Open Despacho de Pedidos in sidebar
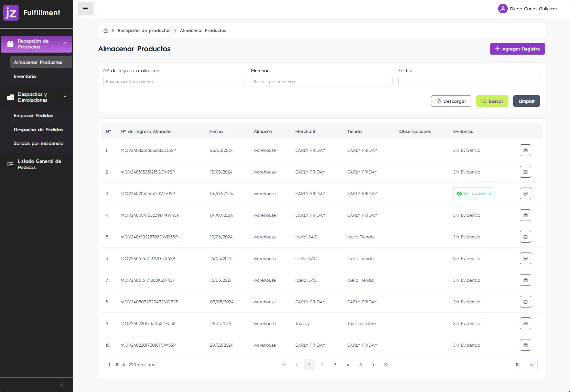570x392 pixels. pos(39,130)
